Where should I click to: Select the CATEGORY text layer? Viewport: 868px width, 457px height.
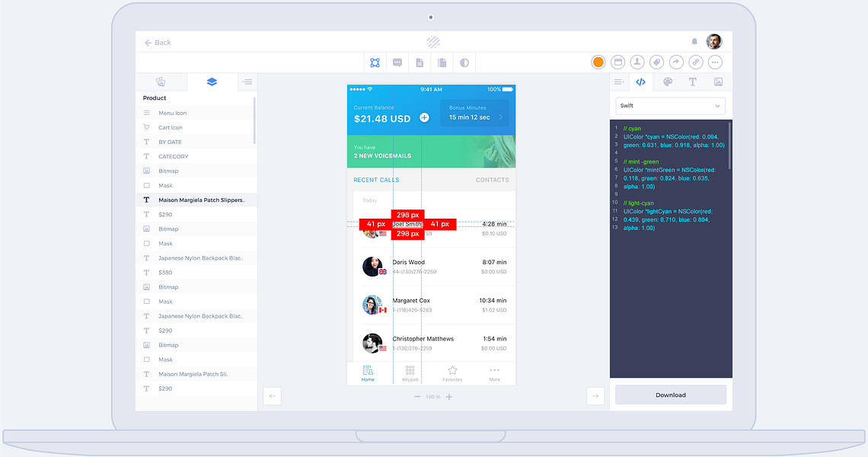pyautogui.click(x=195, y=157)
